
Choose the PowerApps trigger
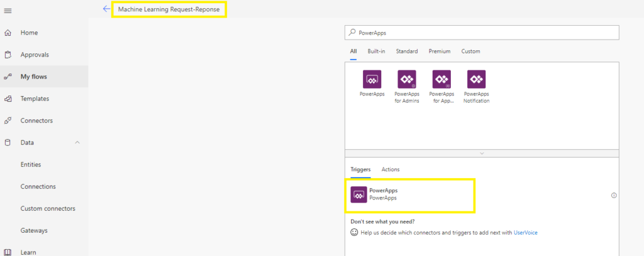(382, 194)
